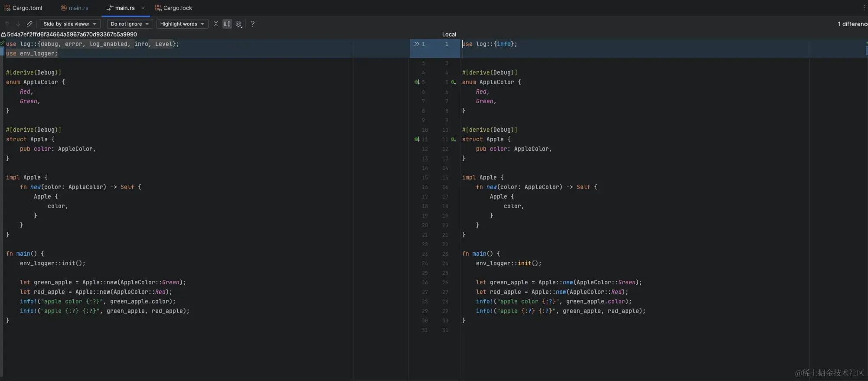This screenshot has width=868, height=381.
Task: Close the main.rs diff tab
Action: (143, 8)
